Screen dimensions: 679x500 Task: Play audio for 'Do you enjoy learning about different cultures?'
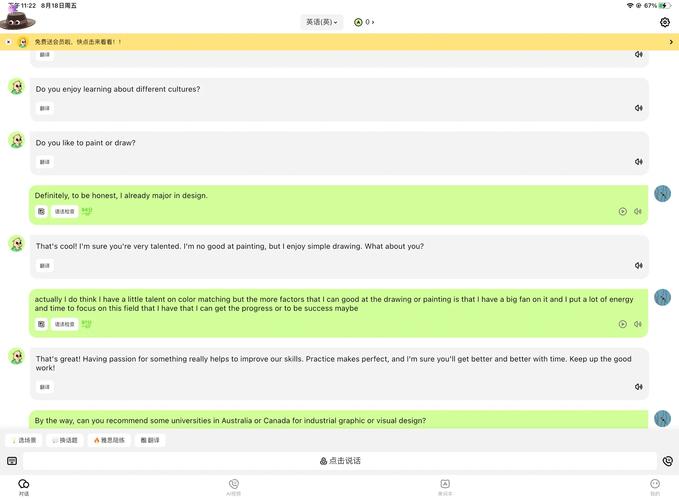(638, 108)
